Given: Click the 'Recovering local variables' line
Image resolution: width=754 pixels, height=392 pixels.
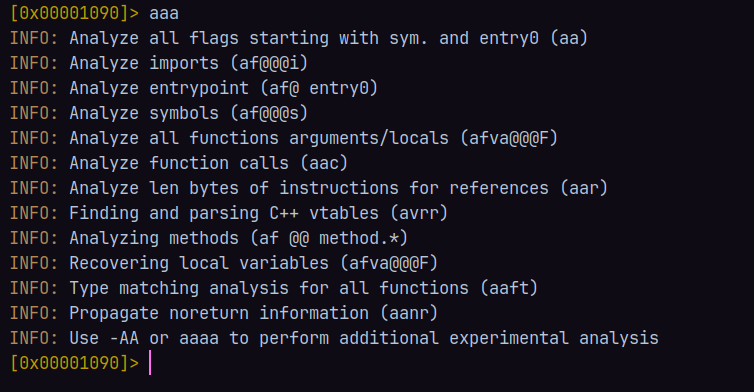Looking at the screenshot, I should (x=224, y=263).
